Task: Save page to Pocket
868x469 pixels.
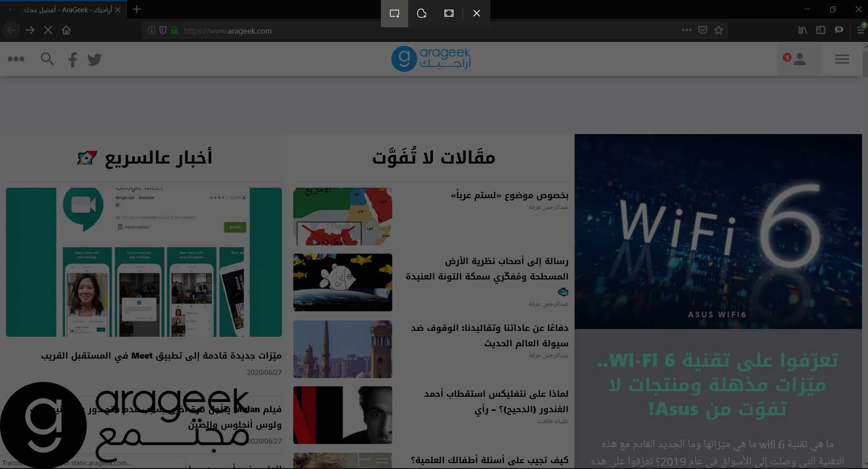Action: [x=703, y=30]
